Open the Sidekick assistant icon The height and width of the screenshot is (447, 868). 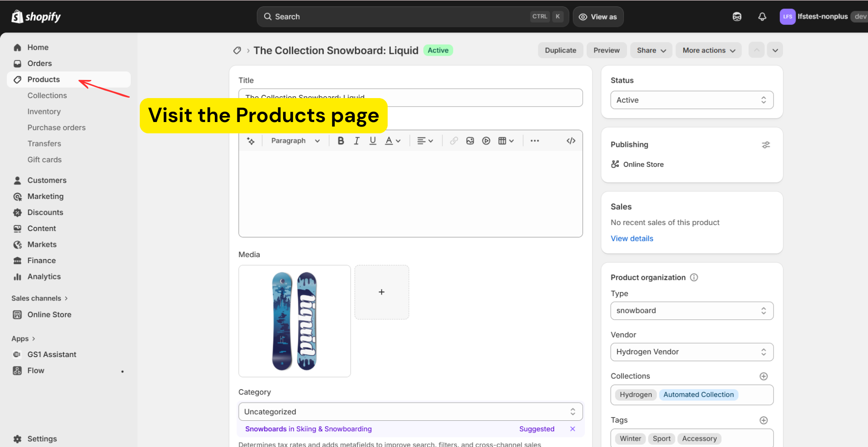[x=737, y=17]
